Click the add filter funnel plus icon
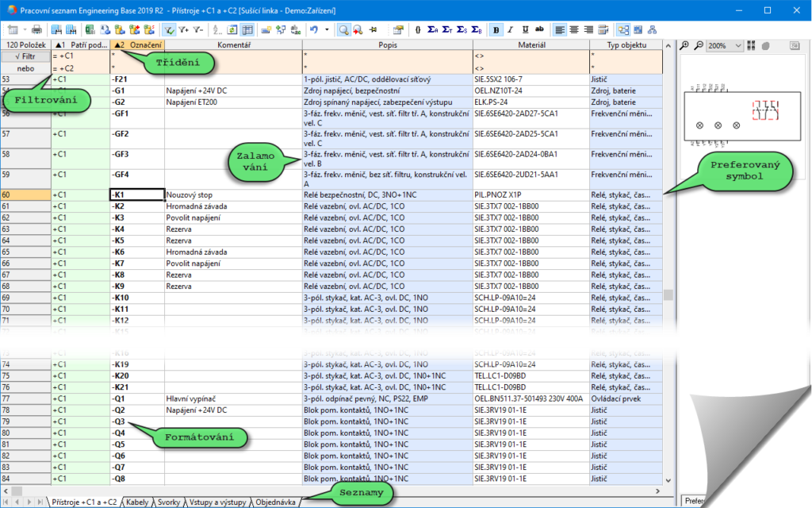This screenshot has height=508, width=812. (184, 29)
